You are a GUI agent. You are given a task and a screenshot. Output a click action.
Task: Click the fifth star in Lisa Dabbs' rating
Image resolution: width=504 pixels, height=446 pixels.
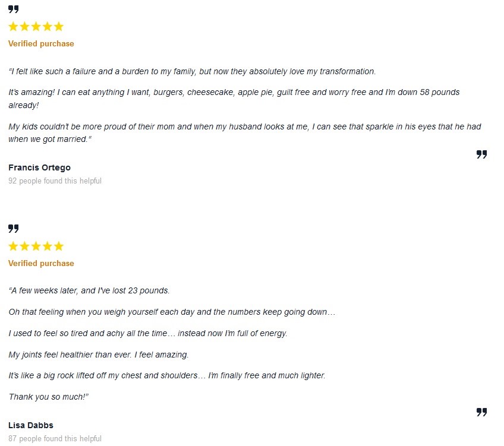coord(58,246)
